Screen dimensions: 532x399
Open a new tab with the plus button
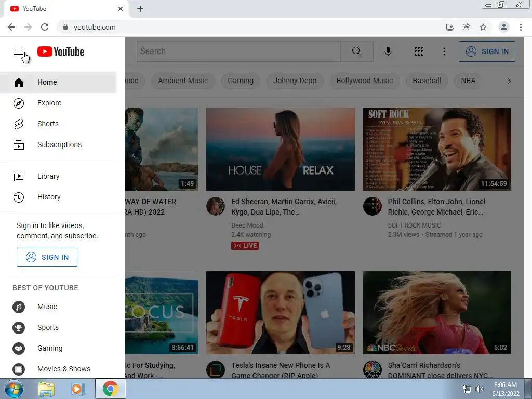tap(140, 9)
